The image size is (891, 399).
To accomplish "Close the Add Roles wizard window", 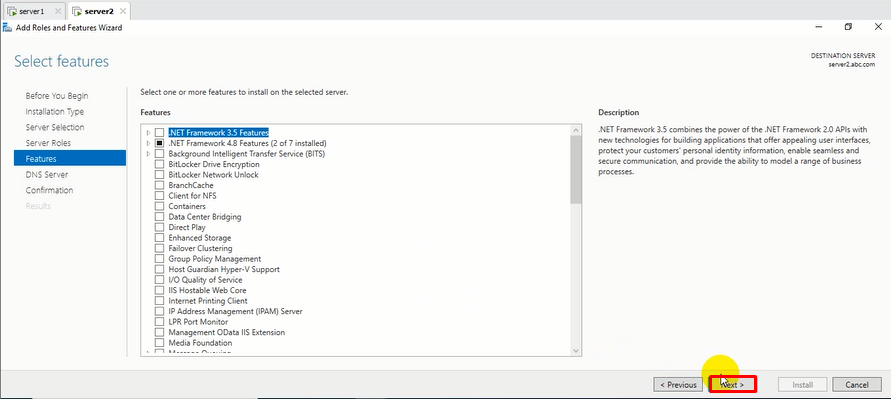I will coord(877,27).
